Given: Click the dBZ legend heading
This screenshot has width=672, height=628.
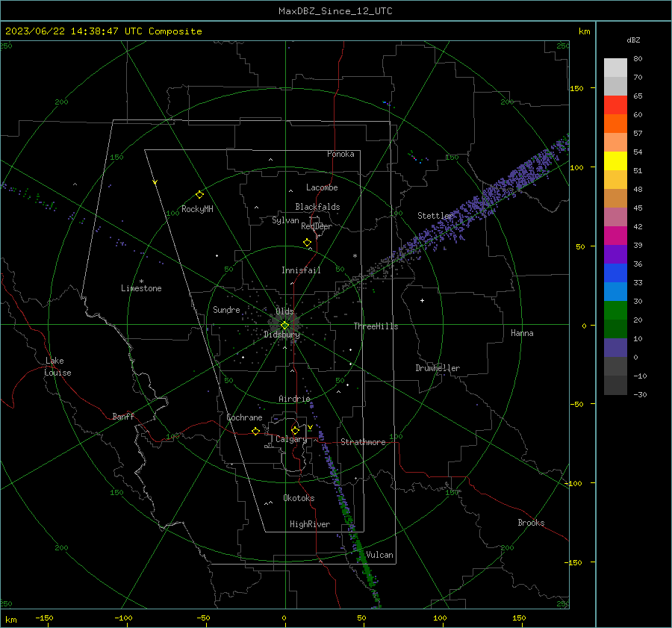Looking at the screenshot, I should tap(633, 40).
